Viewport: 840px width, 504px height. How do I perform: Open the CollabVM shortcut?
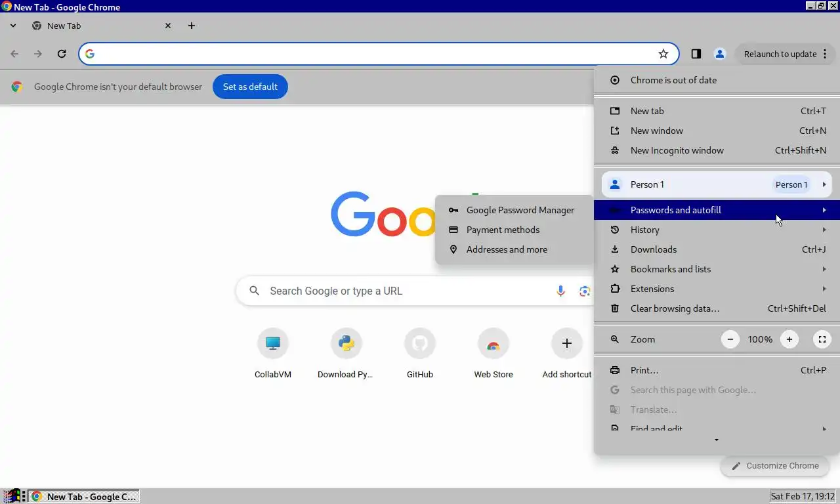point(273,354)
